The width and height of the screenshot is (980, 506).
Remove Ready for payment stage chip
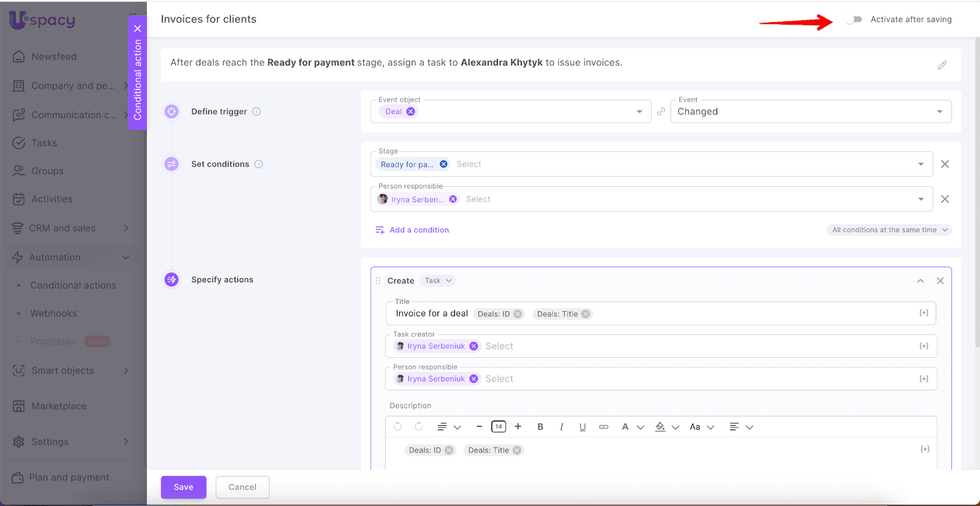[443, 164]
